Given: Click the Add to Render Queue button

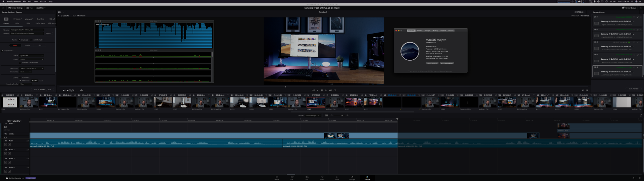Looking at the screenshot, I should (x=43, y=89).
